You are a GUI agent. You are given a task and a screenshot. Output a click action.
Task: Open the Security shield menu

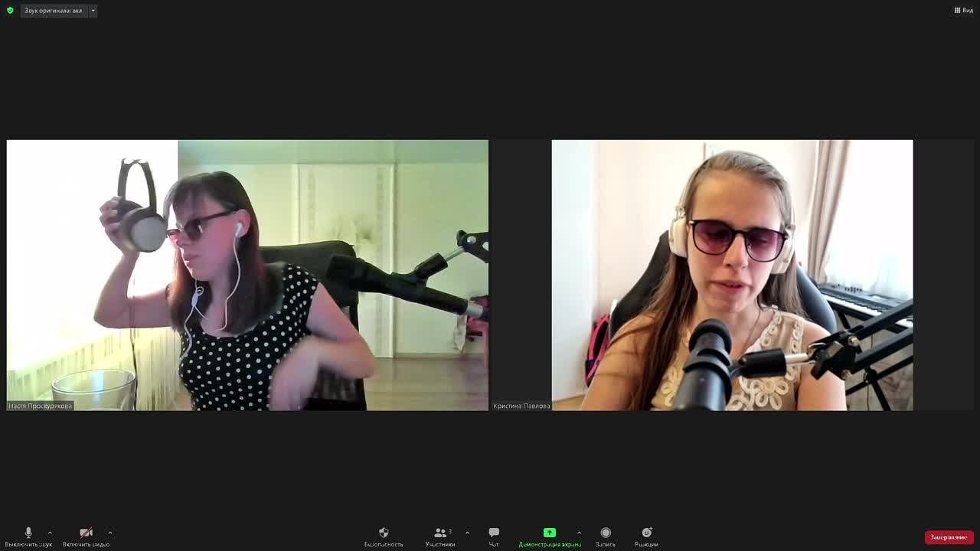(384, 533)
